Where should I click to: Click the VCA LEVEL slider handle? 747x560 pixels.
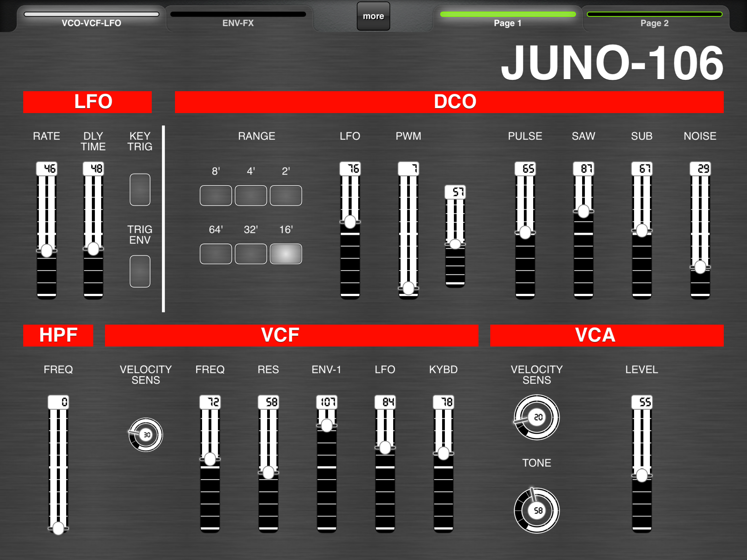pos(642,476)
